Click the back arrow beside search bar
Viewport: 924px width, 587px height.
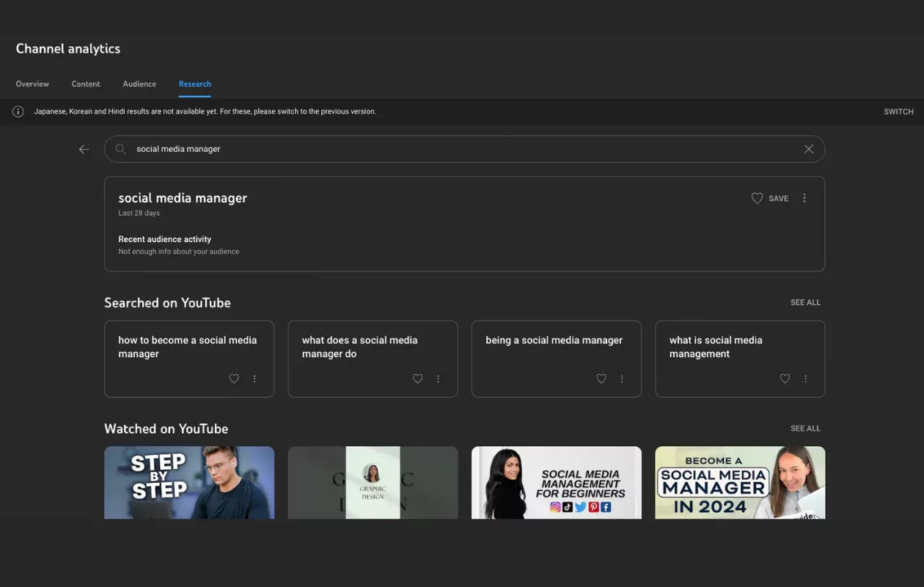(x=84, y=149)
